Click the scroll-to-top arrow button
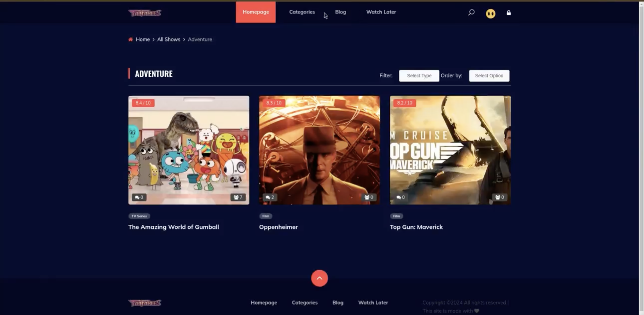This screenshot has width=644, height=315. (x=320, y=278)
